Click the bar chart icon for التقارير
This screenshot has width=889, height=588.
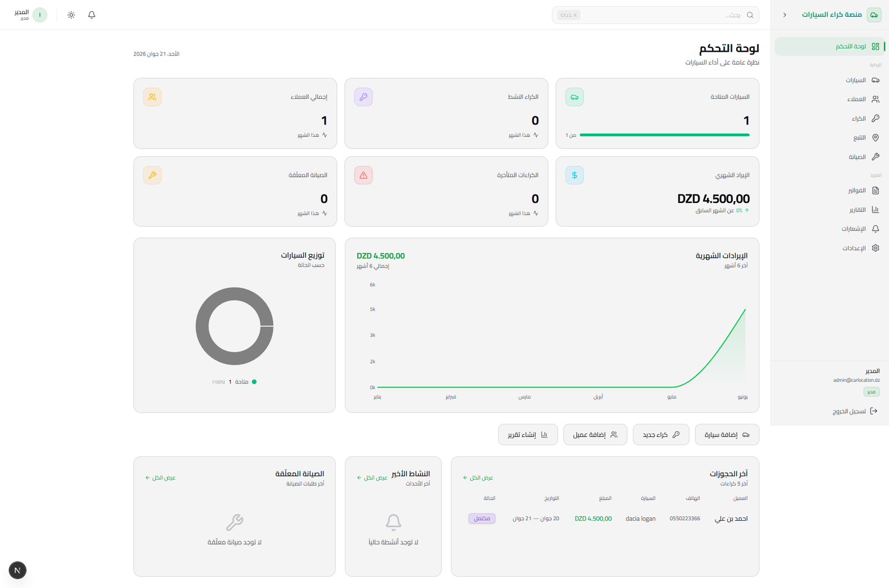point(876,210)
